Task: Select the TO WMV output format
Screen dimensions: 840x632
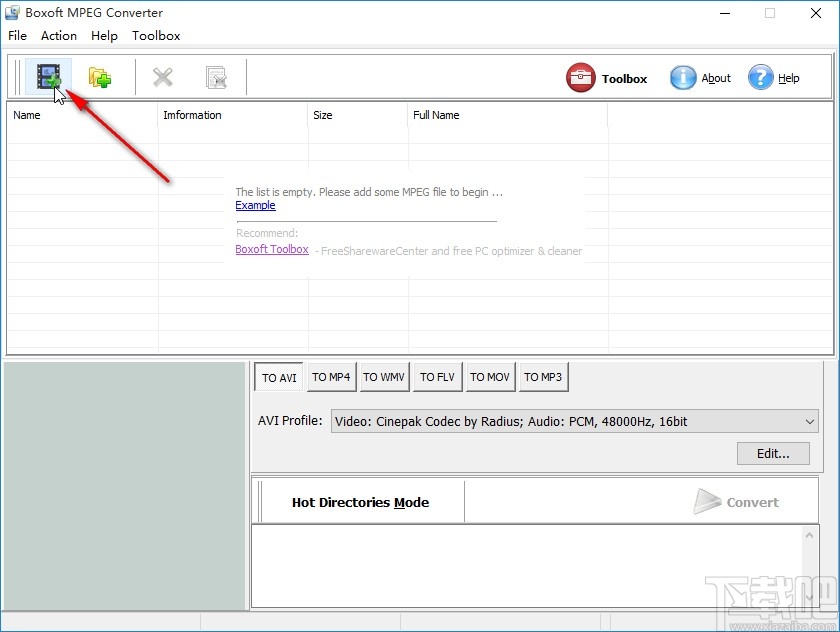Action: tap(384, 377)
